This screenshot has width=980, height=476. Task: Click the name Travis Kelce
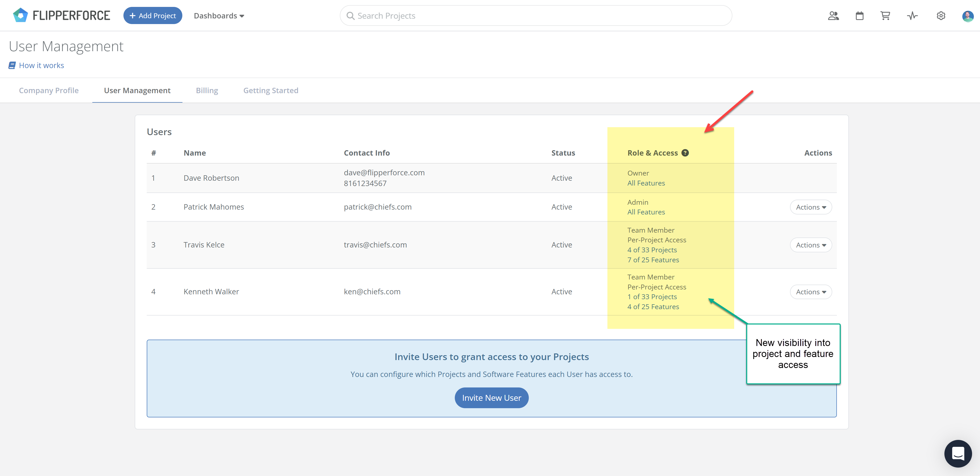click(x=204, y=245)
